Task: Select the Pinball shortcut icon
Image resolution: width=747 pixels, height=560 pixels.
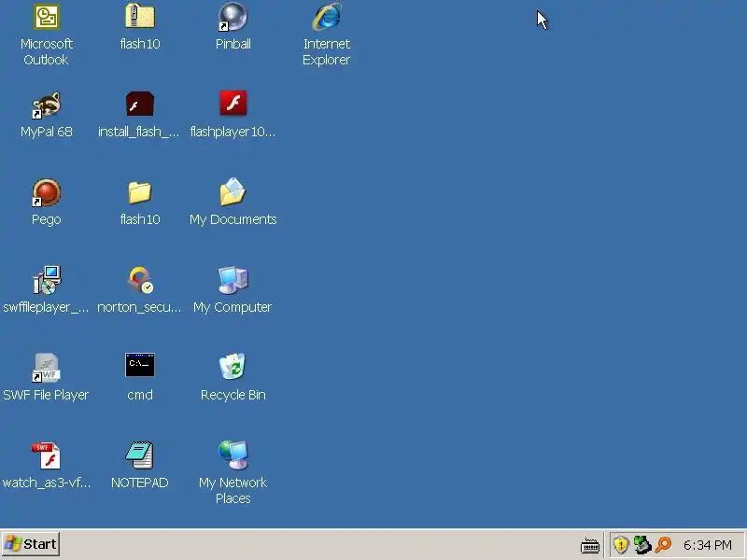Action: [233, 17]
